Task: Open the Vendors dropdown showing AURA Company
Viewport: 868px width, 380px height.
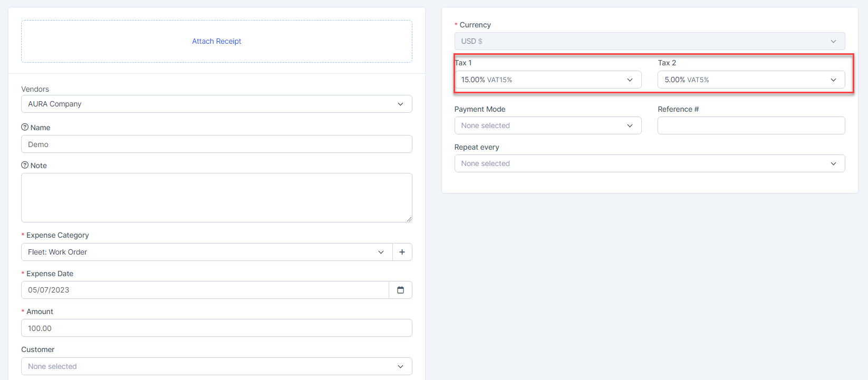Action: tap(216, 104)
